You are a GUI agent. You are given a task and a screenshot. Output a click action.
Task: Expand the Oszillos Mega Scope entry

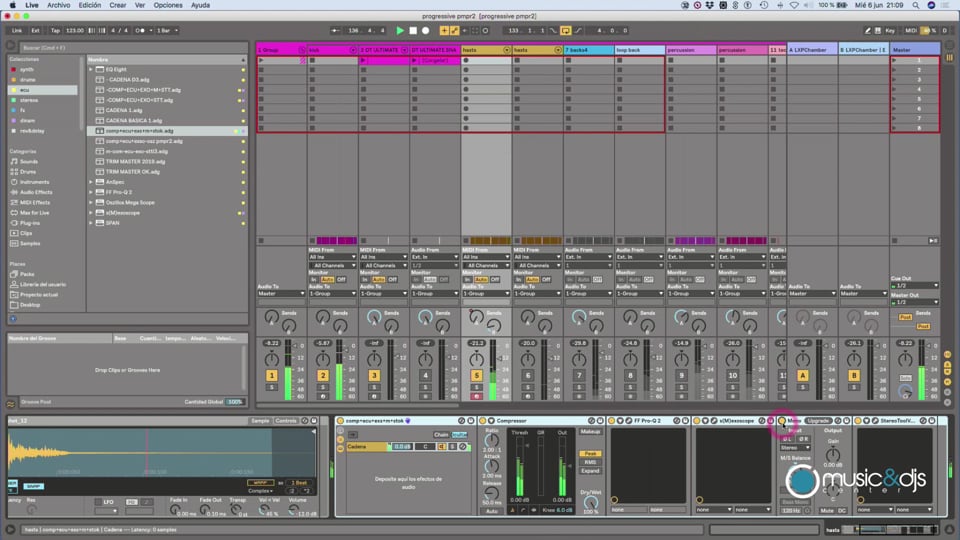click(x=91, y=203)
